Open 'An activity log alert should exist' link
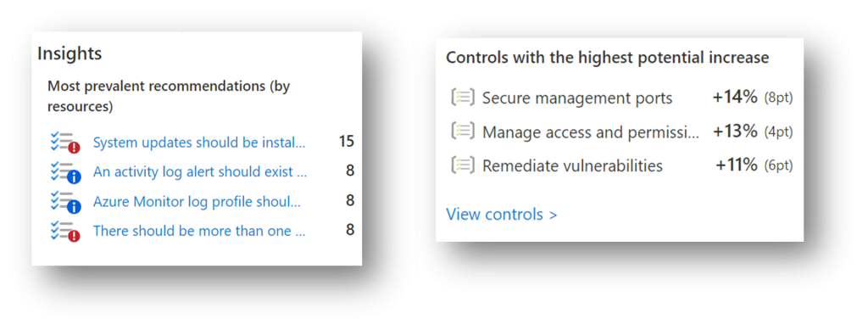This screenshot has width=868, height=330. click(x=199, y=172)
